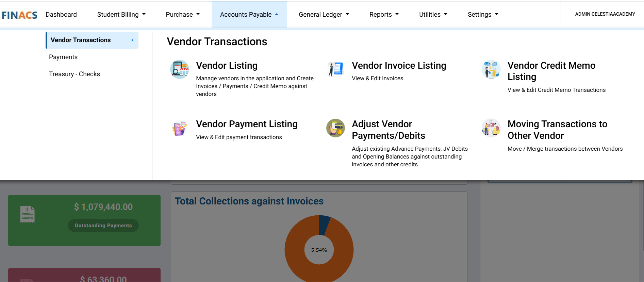Open the Settings dropdown menu

coord(483,15)
